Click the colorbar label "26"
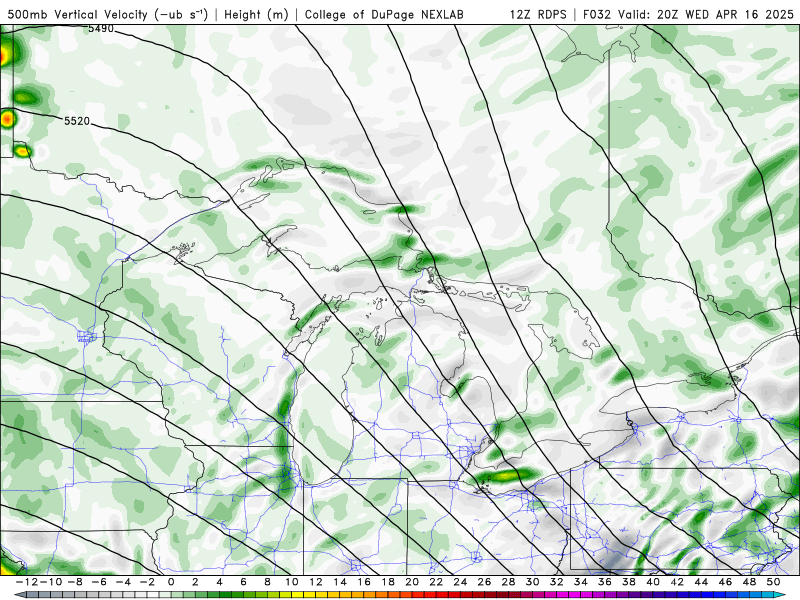Viewport: 800px width, 600px height. 484,582
